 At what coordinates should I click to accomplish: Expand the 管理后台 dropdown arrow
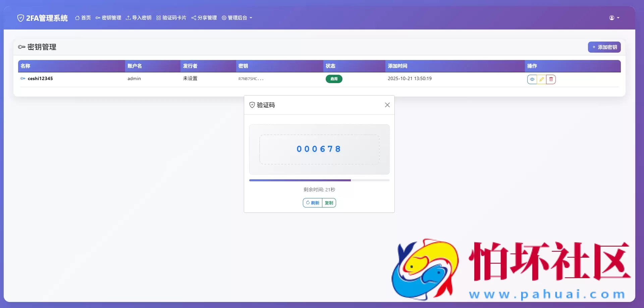pos(251,18)
